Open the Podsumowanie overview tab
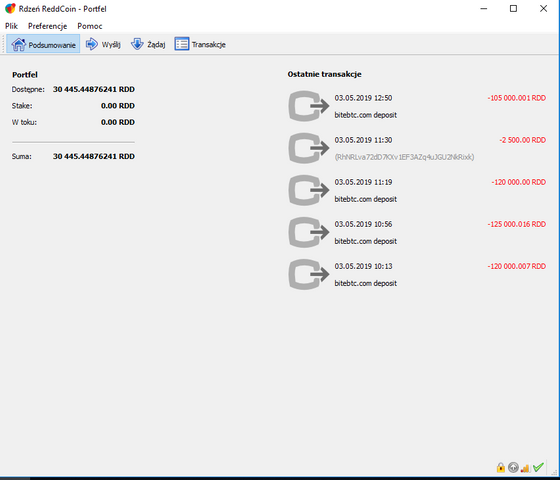560x480 pixels. click(x=43, y=44)
